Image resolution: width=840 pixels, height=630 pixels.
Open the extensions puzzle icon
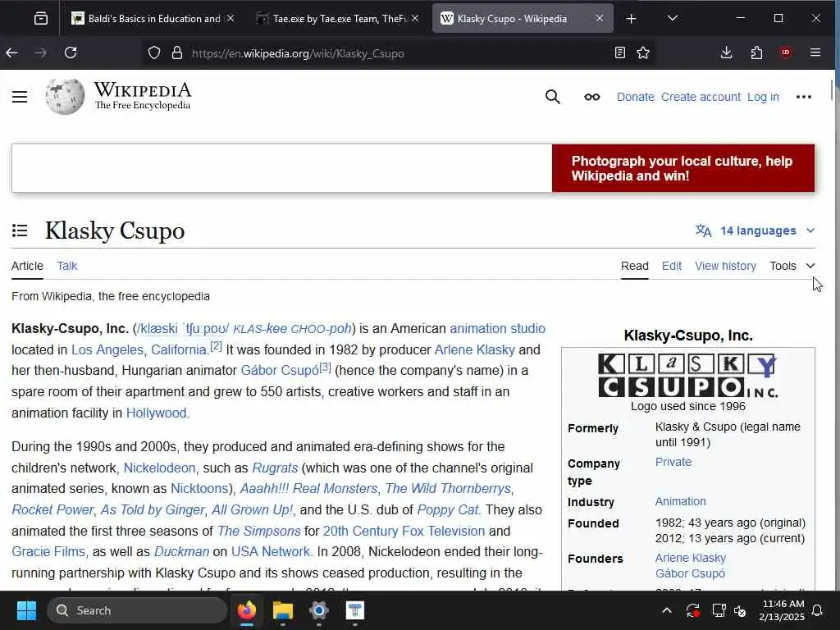pos(756,52)
